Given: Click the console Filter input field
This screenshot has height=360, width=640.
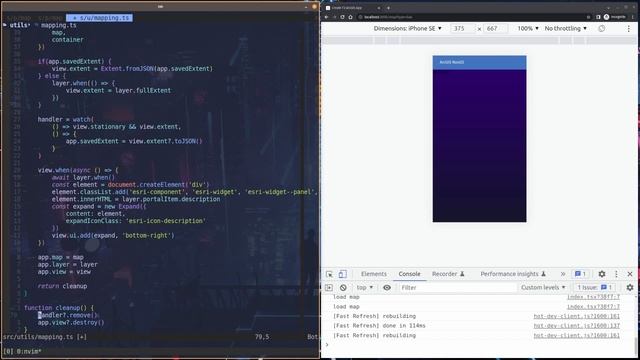Looking at the screenshot, I should tap(457, 287).
